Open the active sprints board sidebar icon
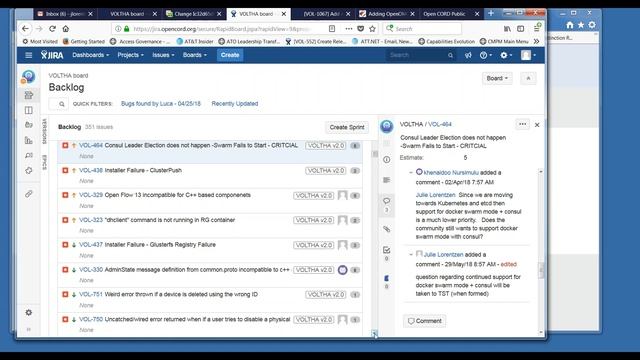This screenshot has width=640, height=360. [x=29, y=110]
